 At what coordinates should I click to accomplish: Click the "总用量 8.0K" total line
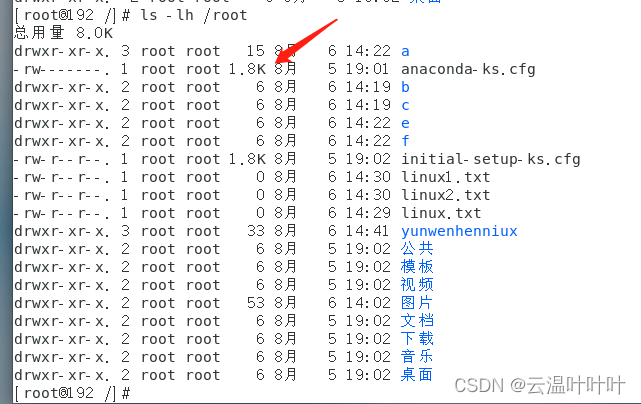coord(63,33)
